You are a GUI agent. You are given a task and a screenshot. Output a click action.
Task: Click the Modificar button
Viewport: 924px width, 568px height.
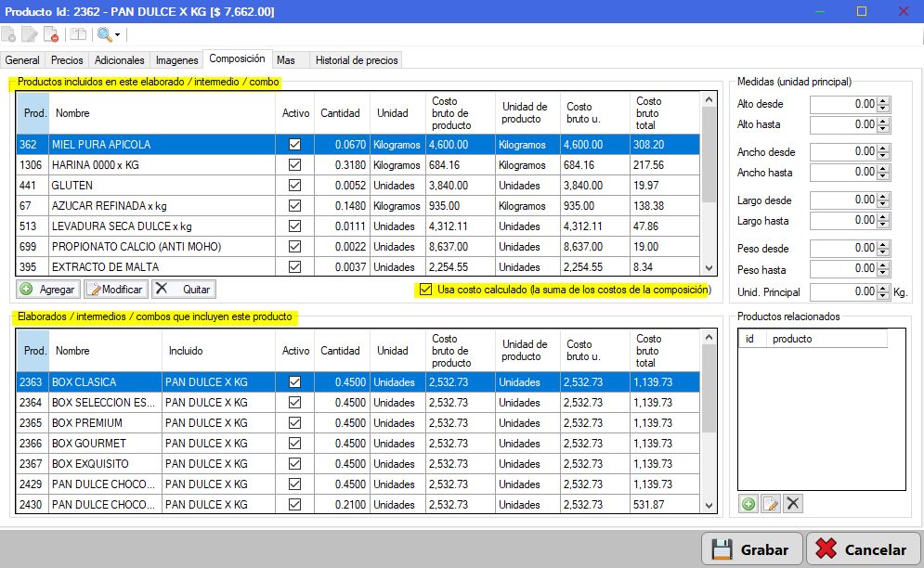[116, 290]
